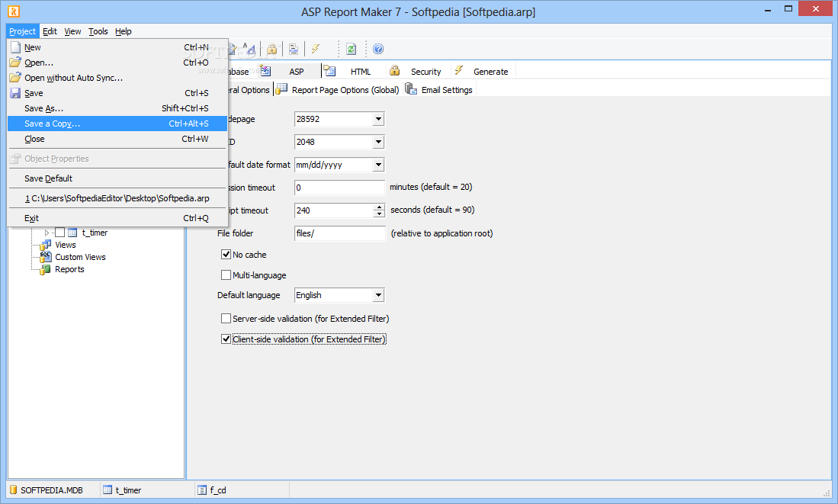Click the Report Page Options grid icon
This screenshot has height=504, width=838.
[281, 89]
